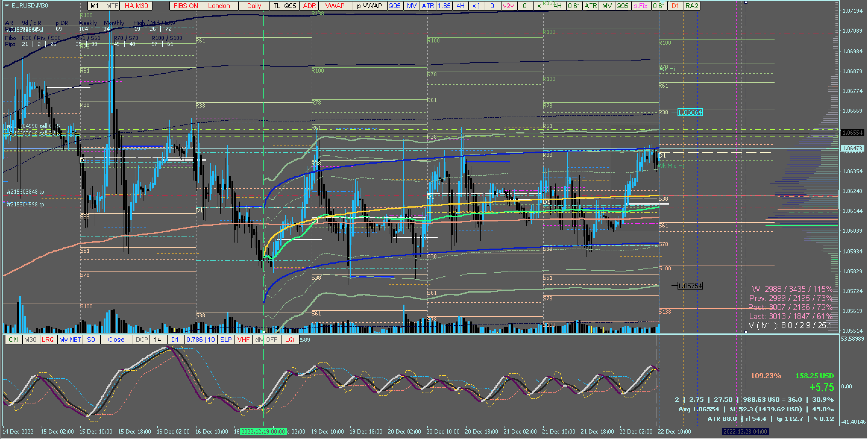This screenshot has width=868, height=439.
Task: Click the RA2 button
Action: click(x=691, y=6)
